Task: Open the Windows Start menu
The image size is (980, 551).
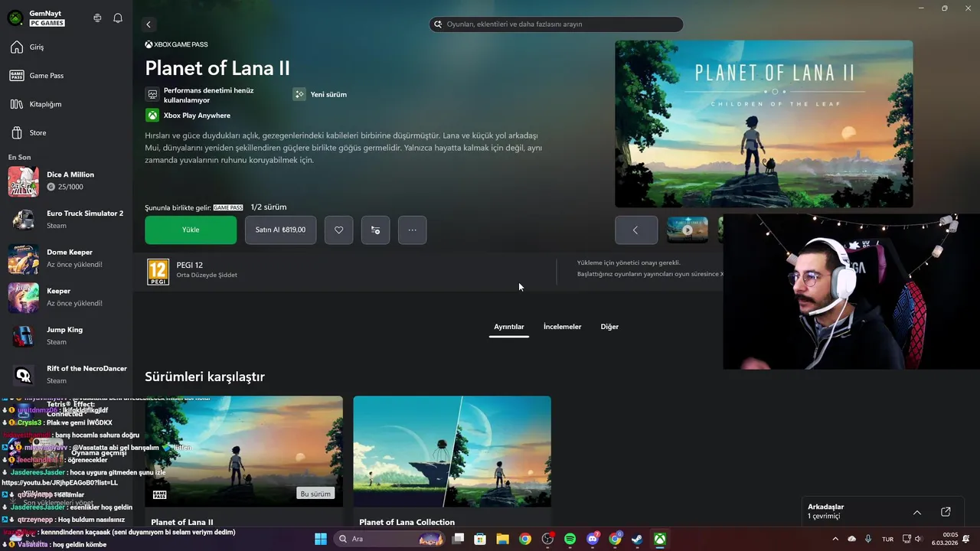Action: (321, 539)
